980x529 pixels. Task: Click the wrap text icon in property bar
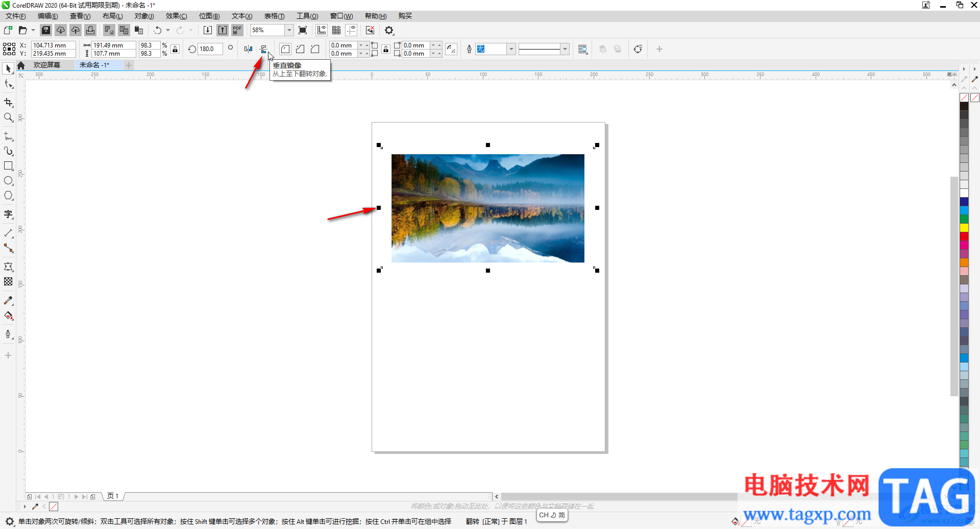[x=582, y=49]
